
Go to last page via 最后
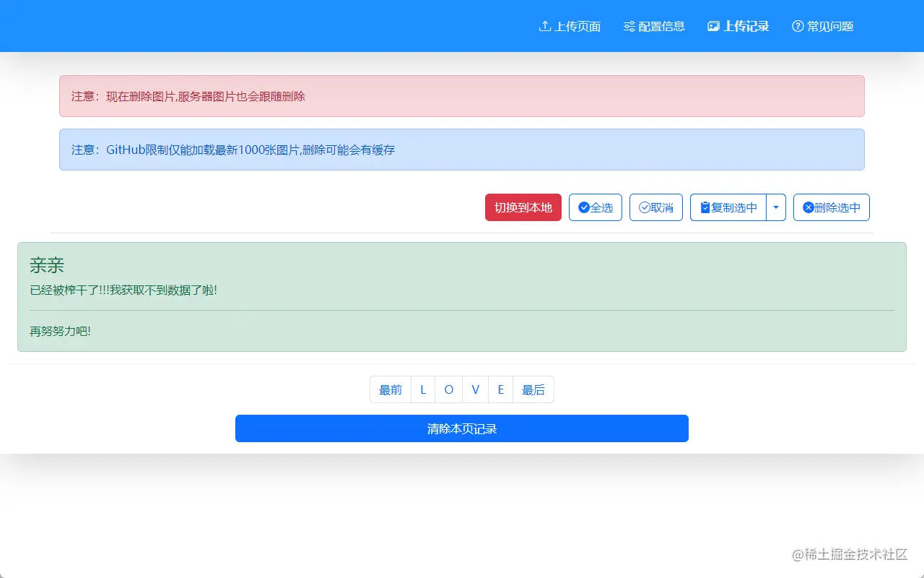point(533,389)
